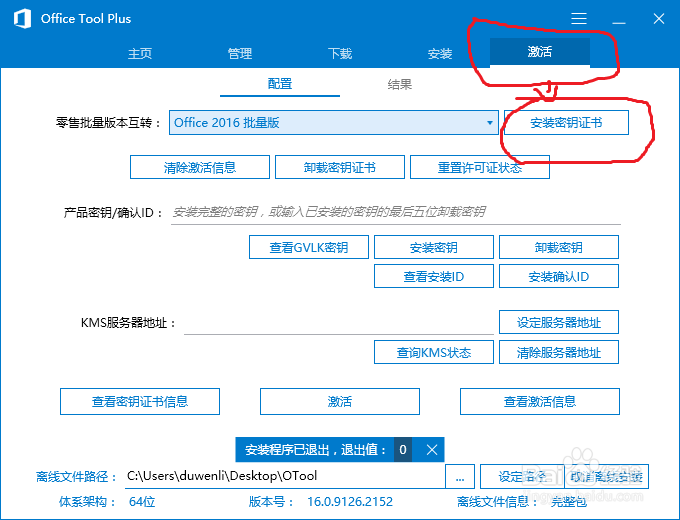Open the hamburger menu icon
The height and width of the screenshot is (520, 680).
579,18
